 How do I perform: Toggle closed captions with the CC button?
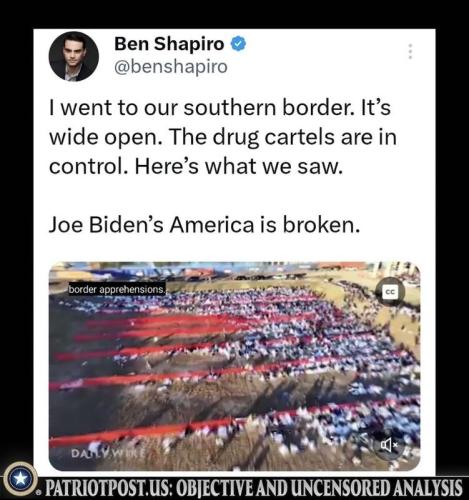(x=390, y=292)
